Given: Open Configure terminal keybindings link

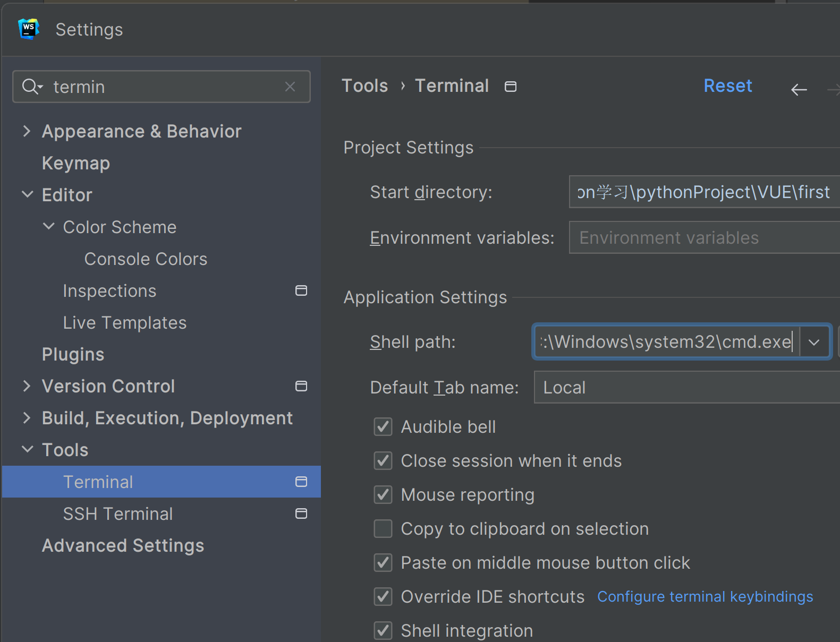Looking at the screenshot, I should 705,596.
